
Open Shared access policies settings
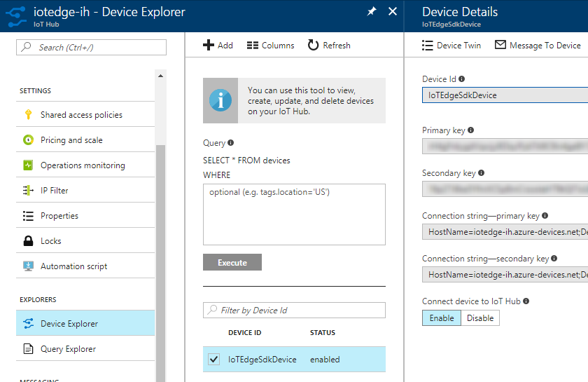81,115
